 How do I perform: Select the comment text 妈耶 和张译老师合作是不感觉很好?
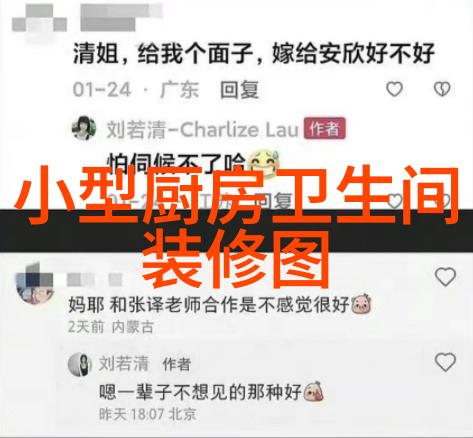click(209, 305)
